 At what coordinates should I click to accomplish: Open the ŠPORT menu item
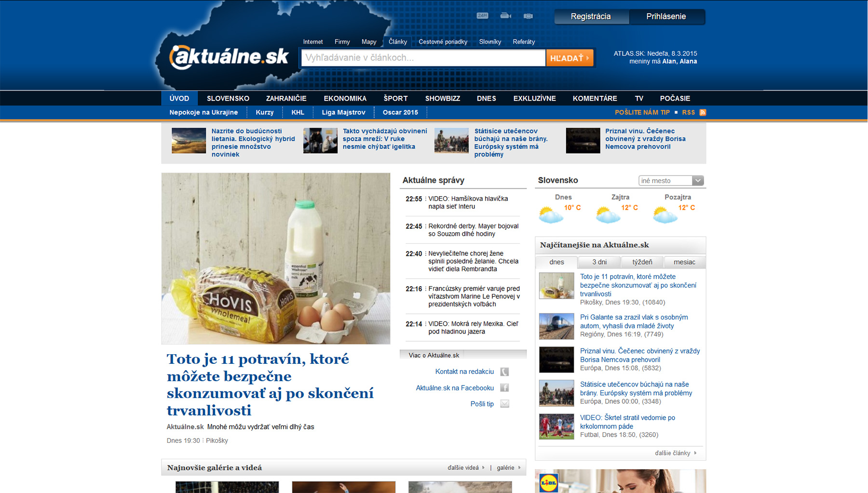tap(395, 98)
